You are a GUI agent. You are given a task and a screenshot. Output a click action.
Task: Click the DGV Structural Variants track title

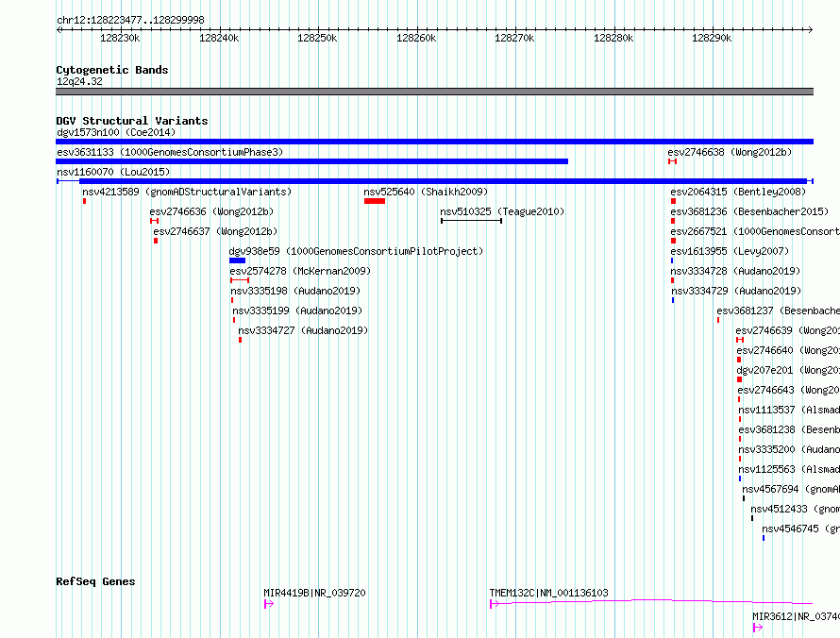pos(132,121)
